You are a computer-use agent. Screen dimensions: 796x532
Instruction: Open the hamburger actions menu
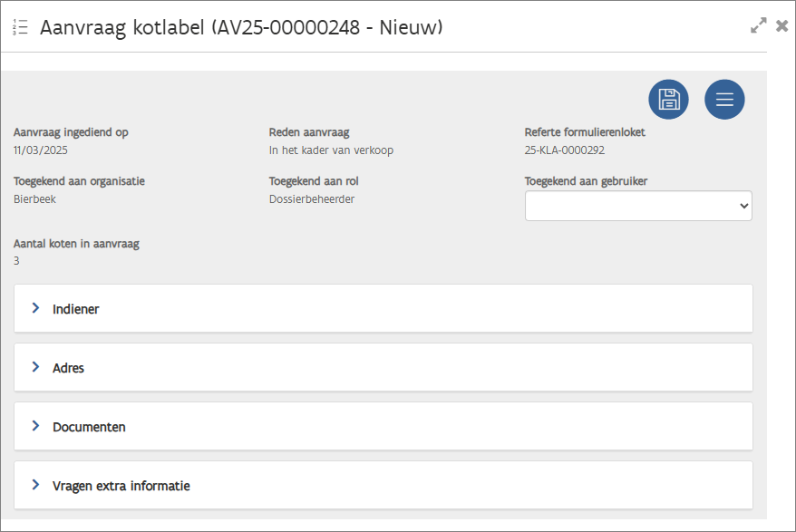tap(724, 100)
